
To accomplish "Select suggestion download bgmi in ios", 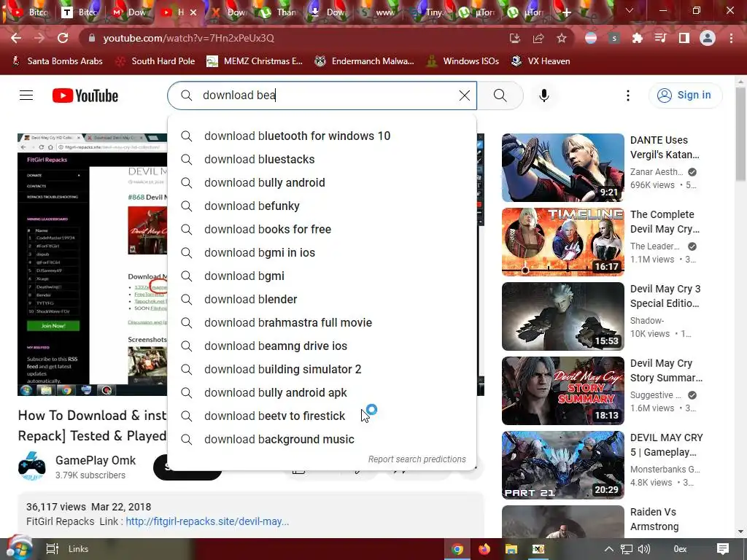I will point(322,253).
